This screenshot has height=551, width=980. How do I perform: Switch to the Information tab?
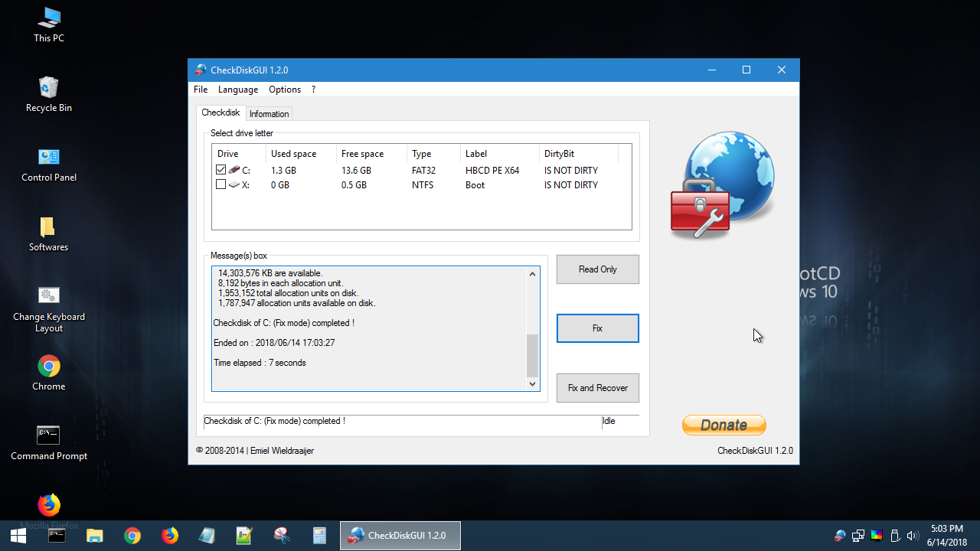coord(269,114)
